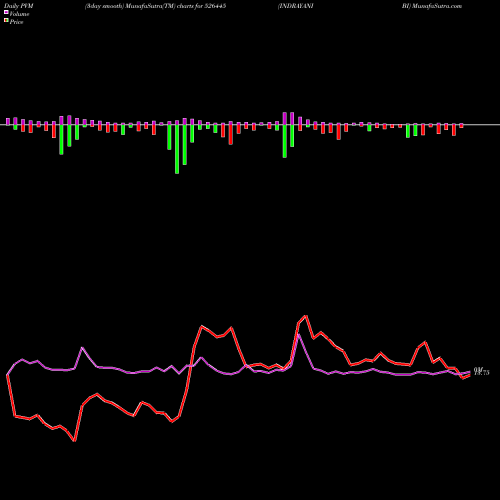500x500 pixels.
Task: Click the Volume legend color swatch
Action: click(6, 13)
